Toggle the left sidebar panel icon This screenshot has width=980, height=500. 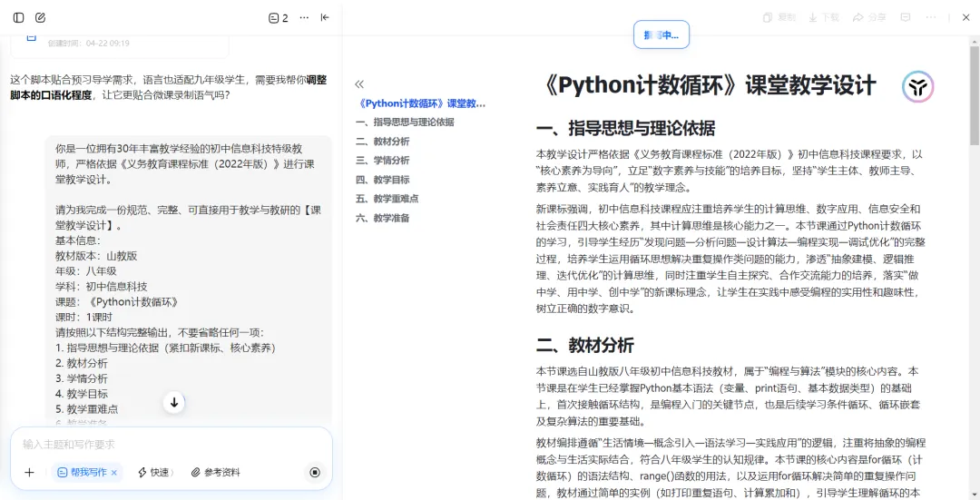(x=19, y=17)
